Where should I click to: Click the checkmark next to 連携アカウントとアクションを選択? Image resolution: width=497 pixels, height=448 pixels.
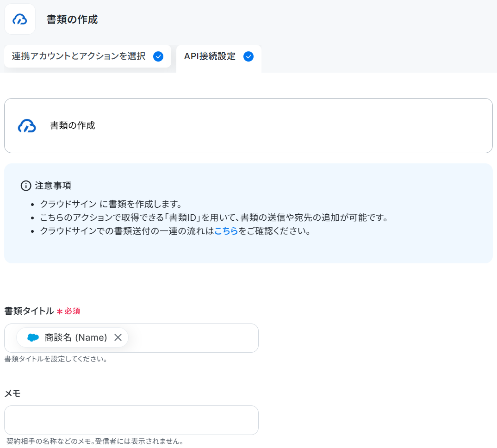(x=158, y=56)
